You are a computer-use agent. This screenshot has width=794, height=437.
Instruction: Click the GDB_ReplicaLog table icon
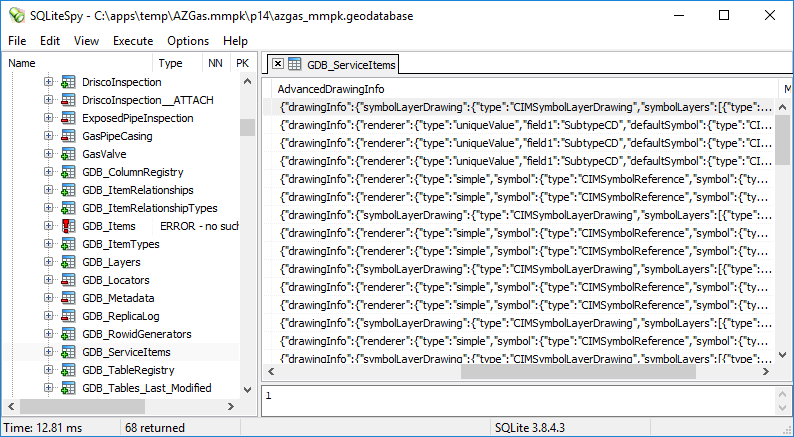point(68,316)
